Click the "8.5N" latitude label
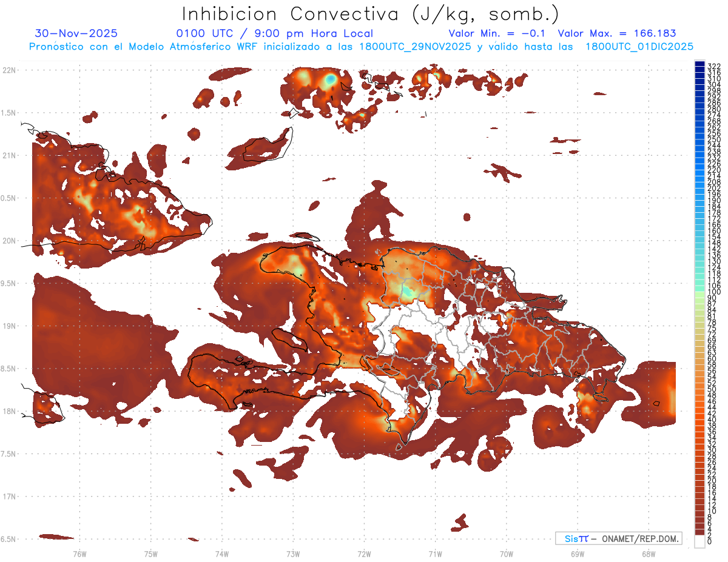The width and height of the screenshot is (728, 562). point(9,369)
